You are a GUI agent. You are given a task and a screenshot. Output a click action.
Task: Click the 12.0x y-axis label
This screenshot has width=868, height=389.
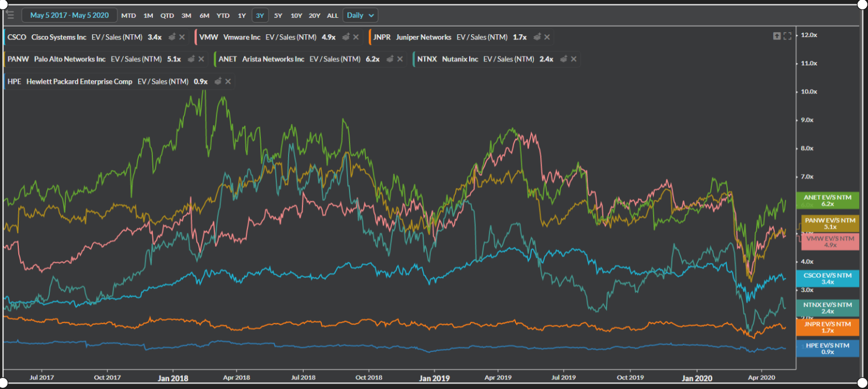809,35
